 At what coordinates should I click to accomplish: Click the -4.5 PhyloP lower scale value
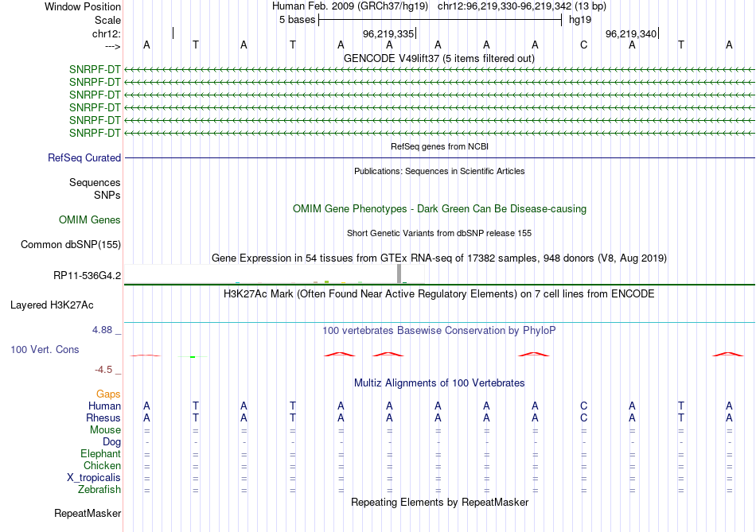[x=103, y=370]
